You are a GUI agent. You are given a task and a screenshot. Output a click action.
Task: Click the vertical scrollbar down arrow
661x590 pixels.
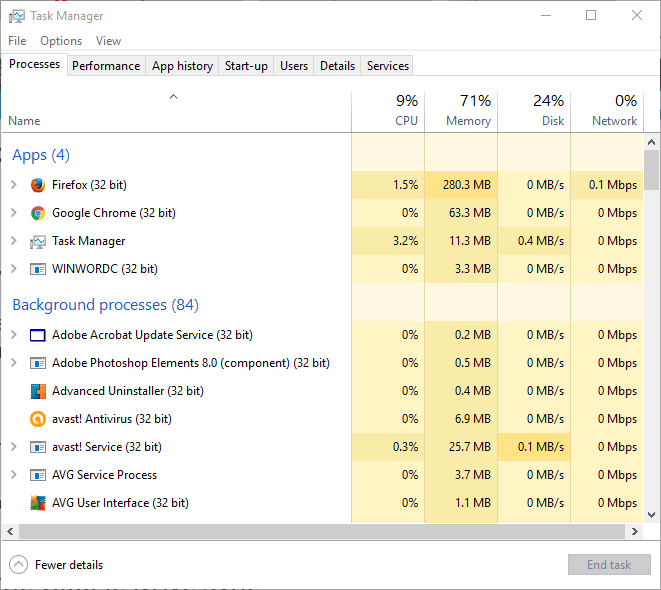[x=651, y=515]
